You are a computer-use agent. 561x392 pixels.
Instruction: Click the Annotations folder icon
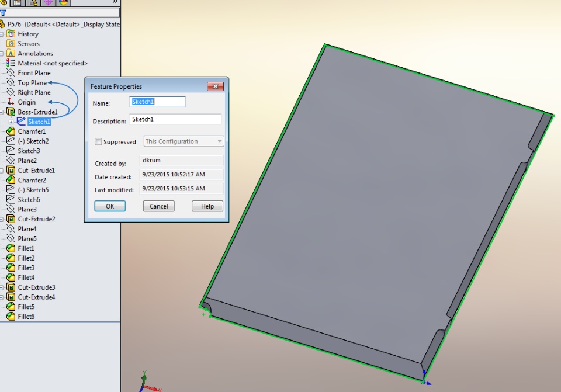pyautogui.click(x=11, y=53)
